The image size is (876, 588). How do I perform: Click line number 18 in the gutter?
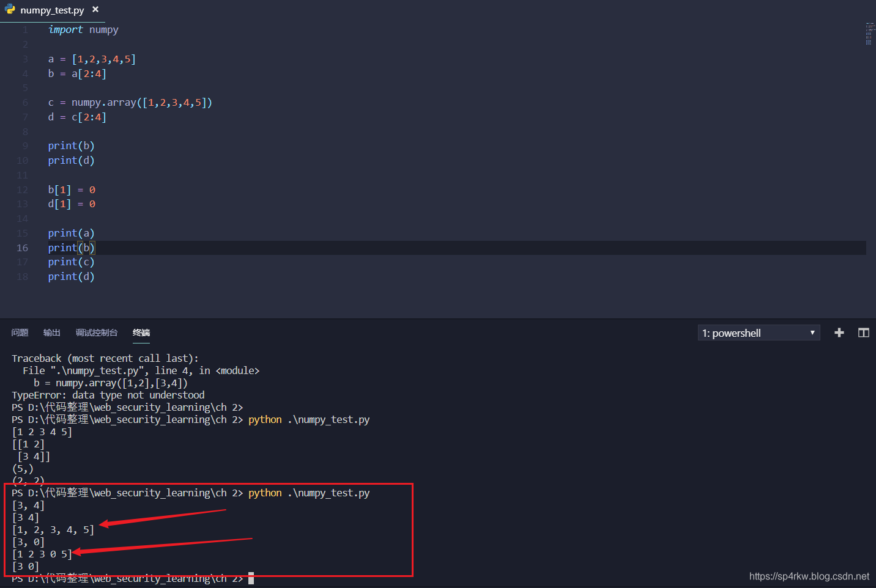click(x=22, y=277)
